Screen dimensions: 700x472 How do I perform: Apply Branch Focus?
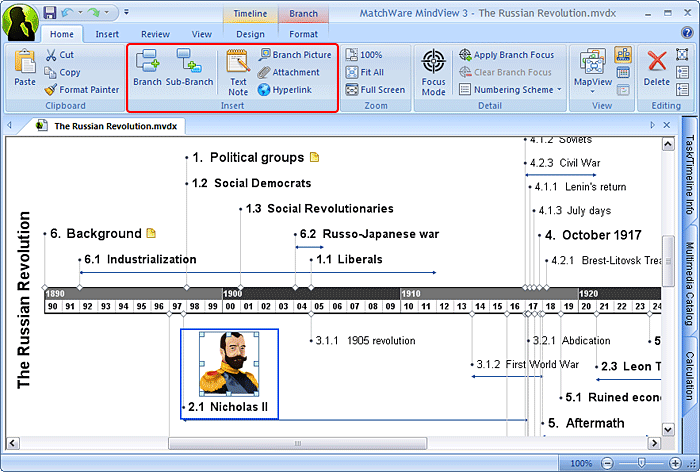(507, 54)
